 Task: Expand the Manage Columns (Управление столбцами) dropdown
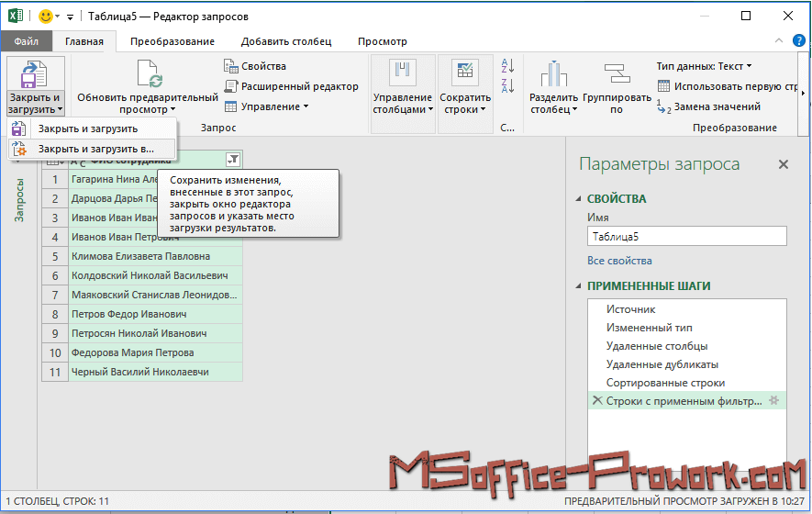coord(402,104)
